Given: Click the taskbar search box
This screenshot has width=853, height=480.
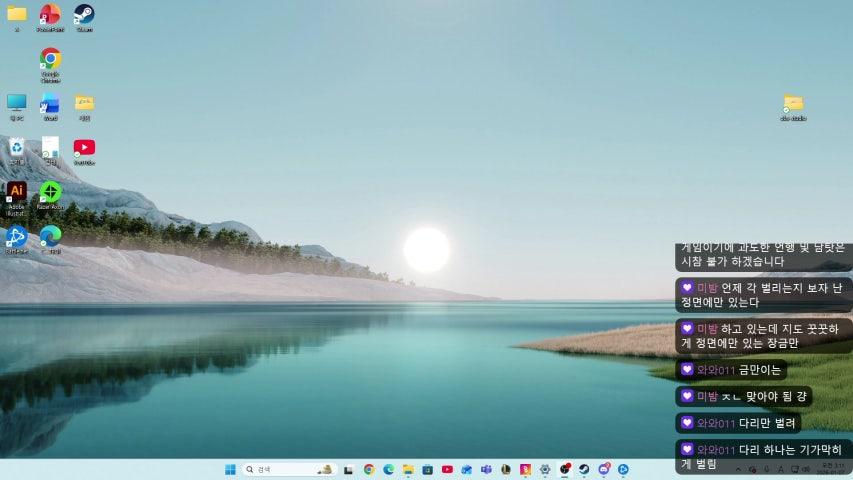Looking at the screenshot, I should coord(285,469).
